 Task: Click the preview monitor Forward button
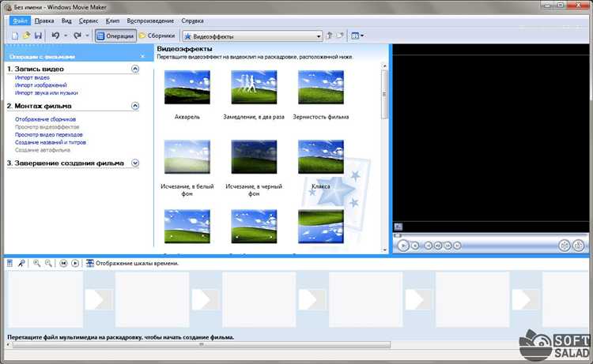click(x=457, y=246)
